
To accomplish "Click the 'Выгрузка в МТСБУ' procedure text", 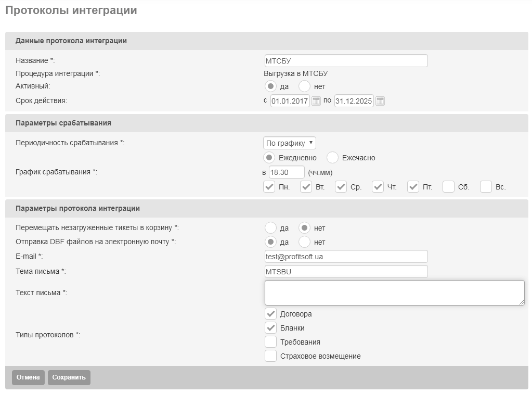I will 295,73.
